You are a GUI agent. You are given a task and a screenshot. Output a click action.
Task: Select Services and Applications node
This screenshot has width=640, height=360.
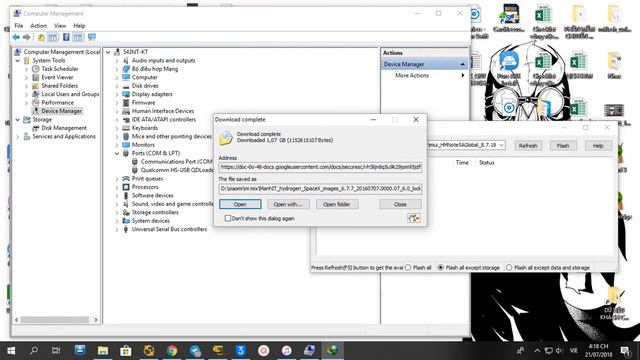click(64, 136)
